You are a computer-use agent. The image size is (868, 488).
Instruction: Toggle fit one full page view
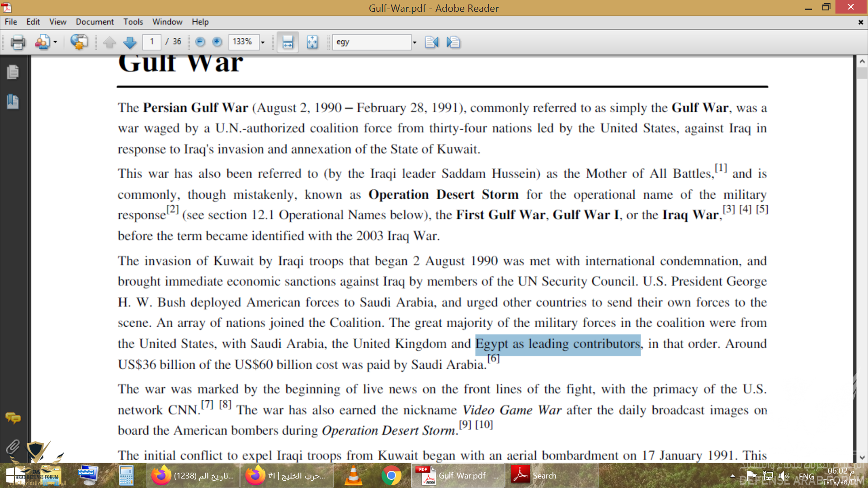point(312,42)
